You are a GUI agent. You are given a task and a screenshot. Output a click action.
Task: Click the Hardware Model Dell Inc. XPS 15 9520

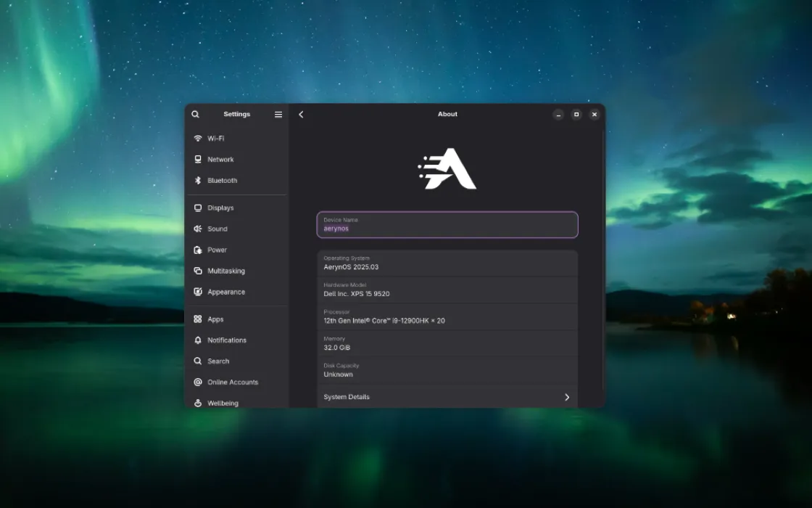coord(356,294)
